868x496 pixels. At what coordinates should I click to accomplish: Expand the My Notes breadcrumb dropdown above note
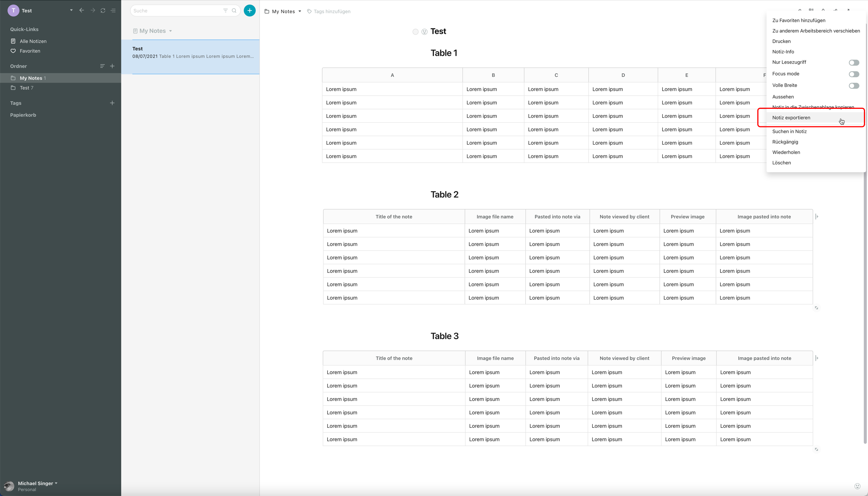coord(300,12)
